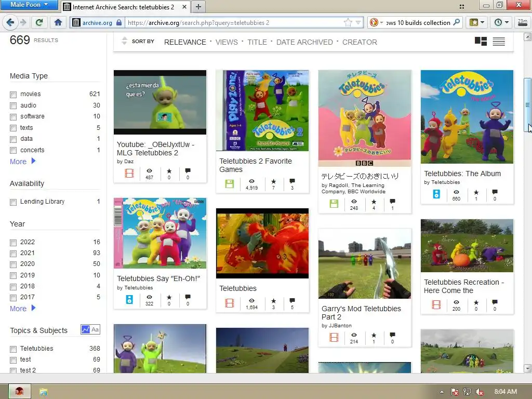
Task: Check the movies media type filter
Action: [13, 95]
